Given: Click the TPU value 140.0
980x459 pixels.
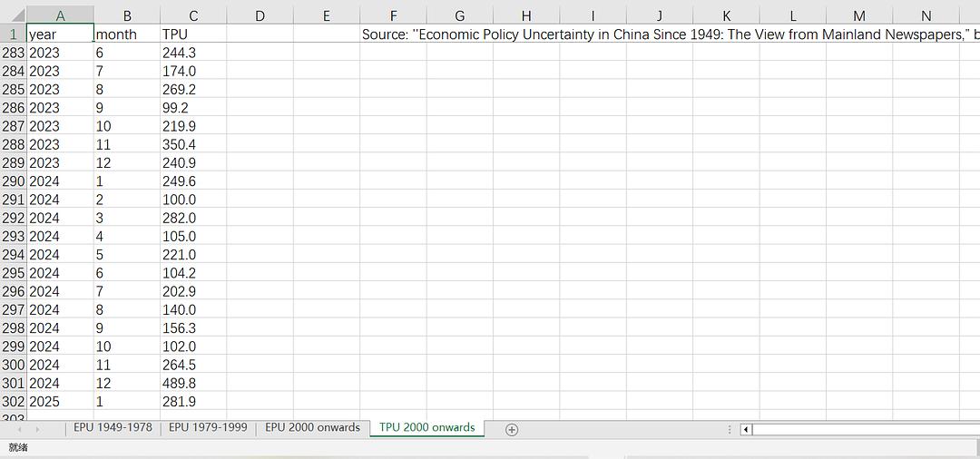Looking at the screenshot, I should coord(193,309).
